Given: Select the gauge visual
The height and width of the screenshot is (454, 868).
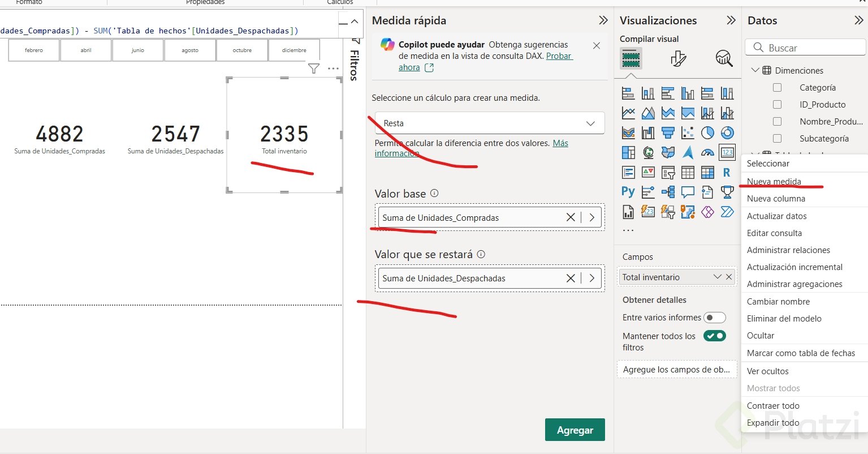Looking at the screenshot, I should (707, 153).
